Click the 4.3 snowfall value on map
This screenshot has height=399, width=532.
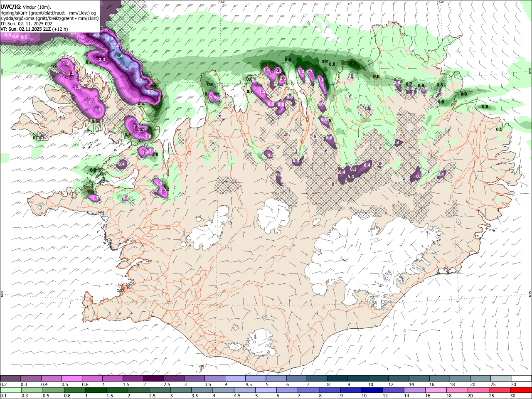96,35
